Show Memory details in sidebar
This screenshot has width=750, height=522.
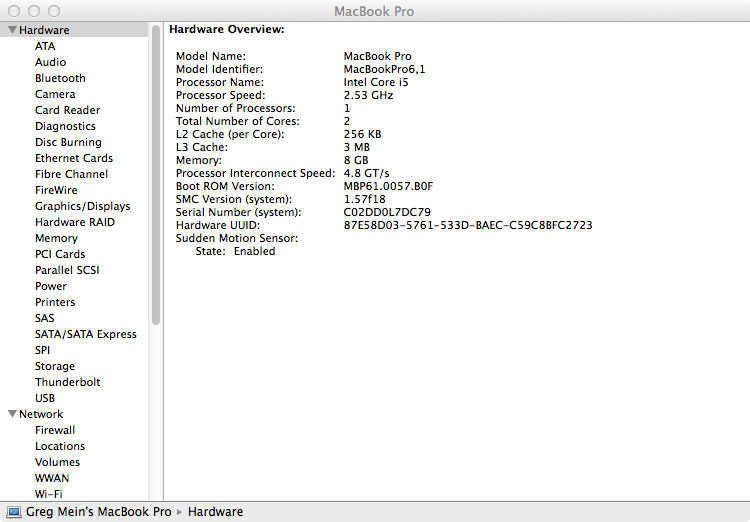pyautogui.click(x=56, y=238)
